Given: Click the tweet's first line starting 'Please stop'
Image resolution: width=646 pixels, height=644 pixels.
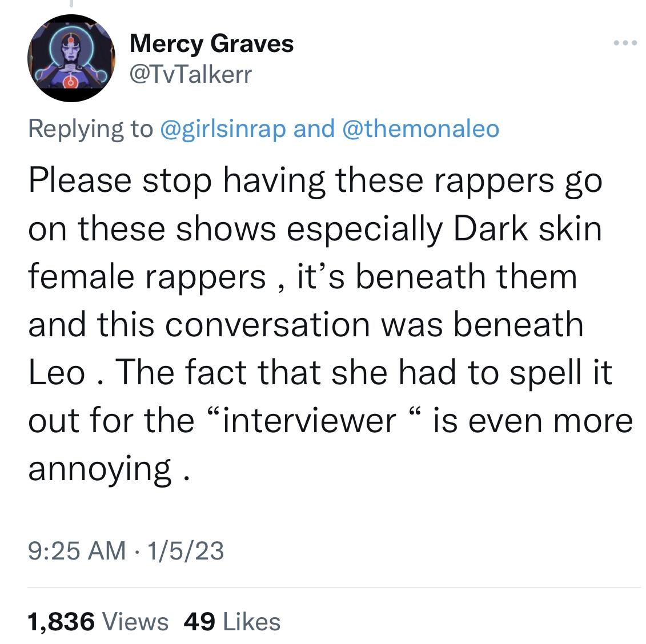Looking at the screenshot, I should [x=315, y=181].
